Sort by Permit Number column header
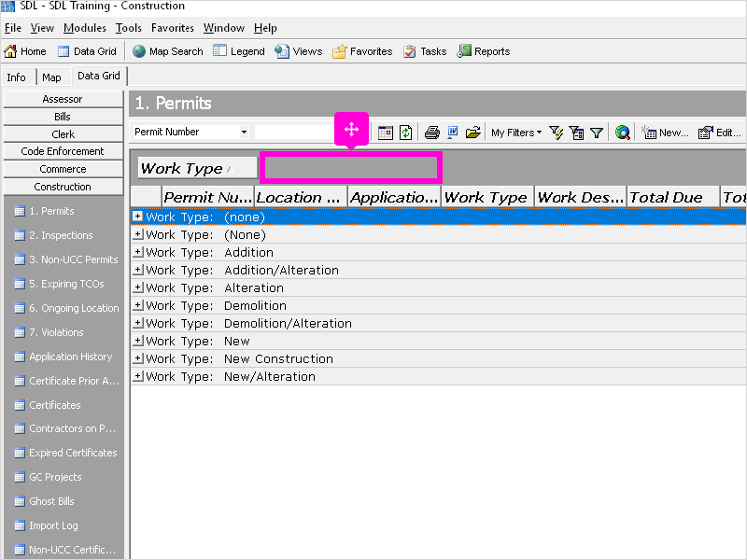Viewport: 747px width, 560px height. (x=207, y=197)
